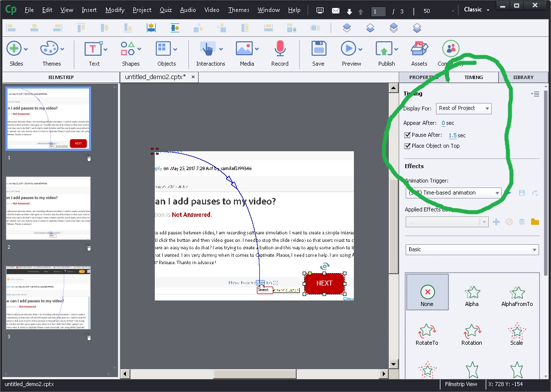Select slide 3 thumbnail in filmstrip

pyautogui.click(x=48, y=297)
